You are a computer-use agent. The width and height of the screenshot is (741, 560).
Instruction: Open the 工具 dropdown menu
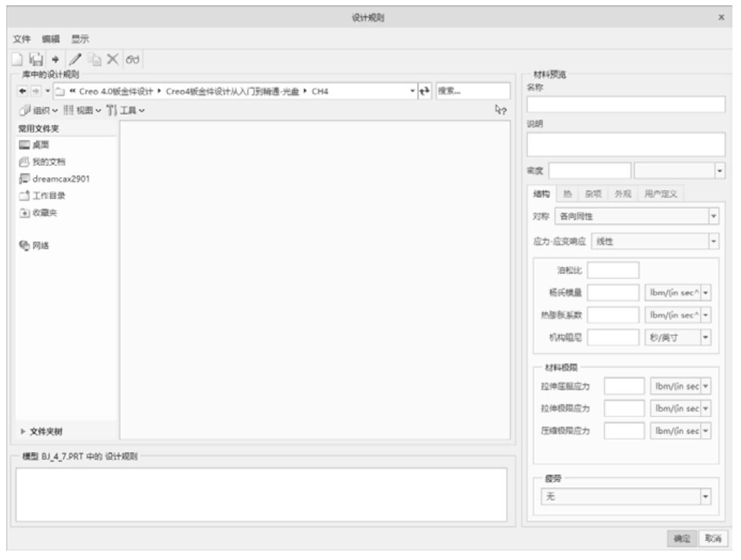[125, 110]
